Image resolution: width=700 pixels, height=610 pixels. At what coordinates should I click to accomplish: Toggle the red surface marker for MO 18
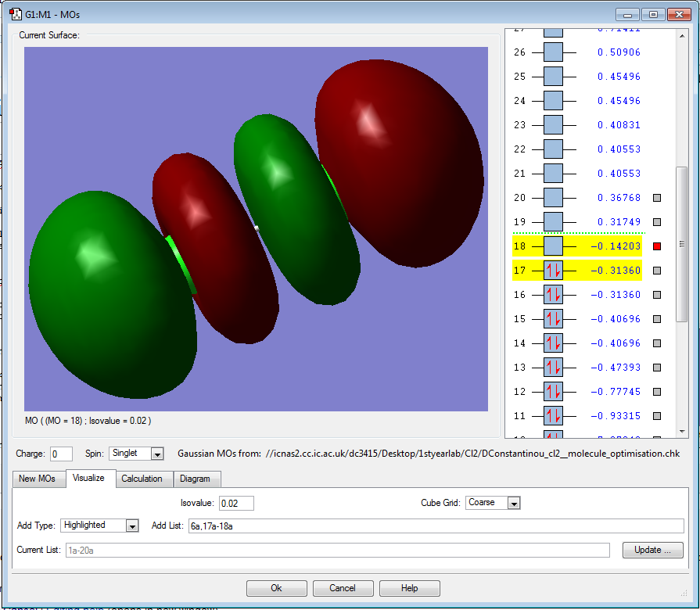click(657, 246)
